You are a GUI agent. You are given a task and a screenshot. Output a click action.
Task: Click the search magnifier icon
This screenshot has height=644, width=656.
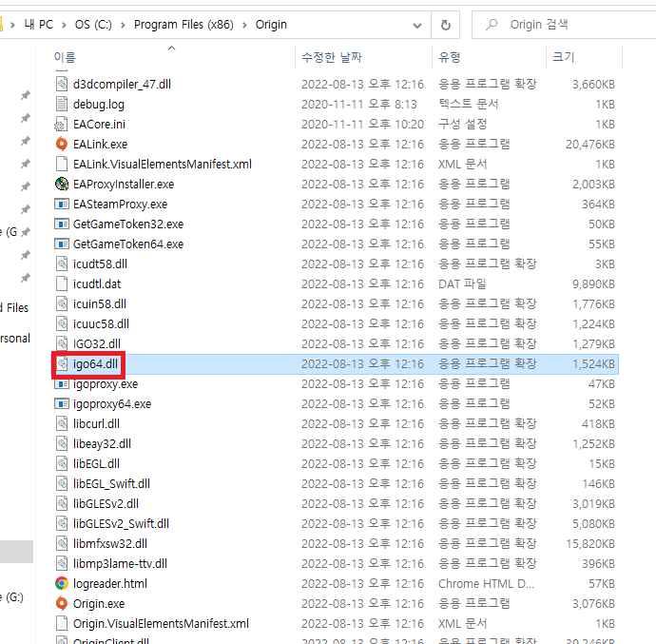492,25
